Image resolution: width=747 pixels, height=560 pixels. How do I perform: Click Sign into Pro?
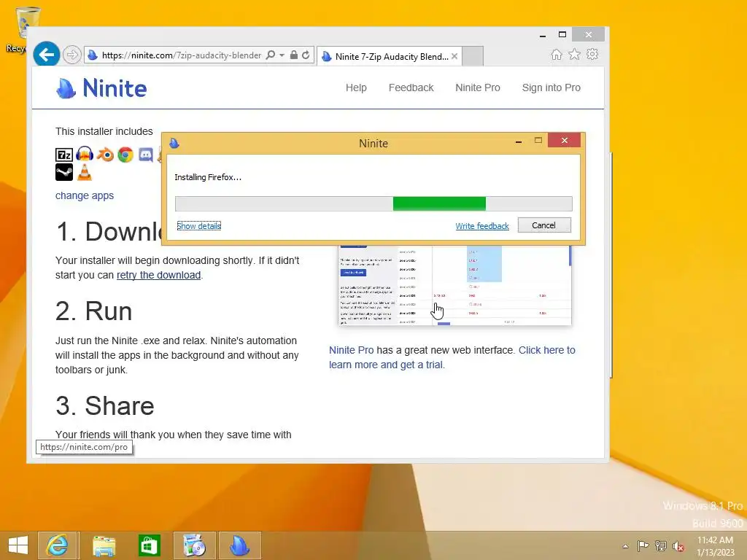click(x=551, y=87)
